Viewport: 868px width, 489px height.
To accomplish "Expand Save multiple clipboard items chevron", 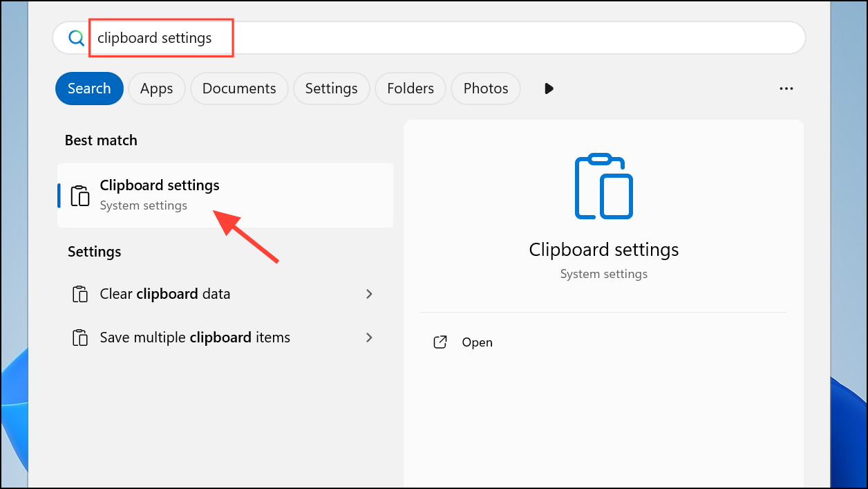I will tap(369, 338).
